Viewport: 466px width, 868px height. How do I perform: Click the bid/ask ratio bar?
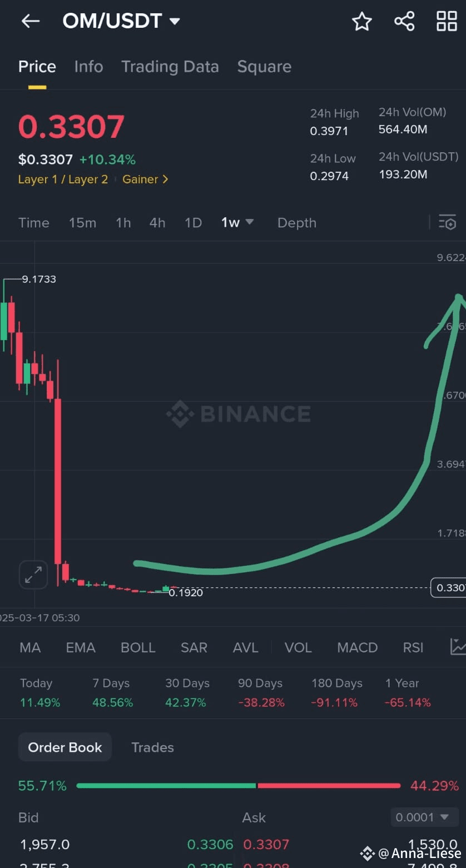pyautogui.click(x=239, y=786)
